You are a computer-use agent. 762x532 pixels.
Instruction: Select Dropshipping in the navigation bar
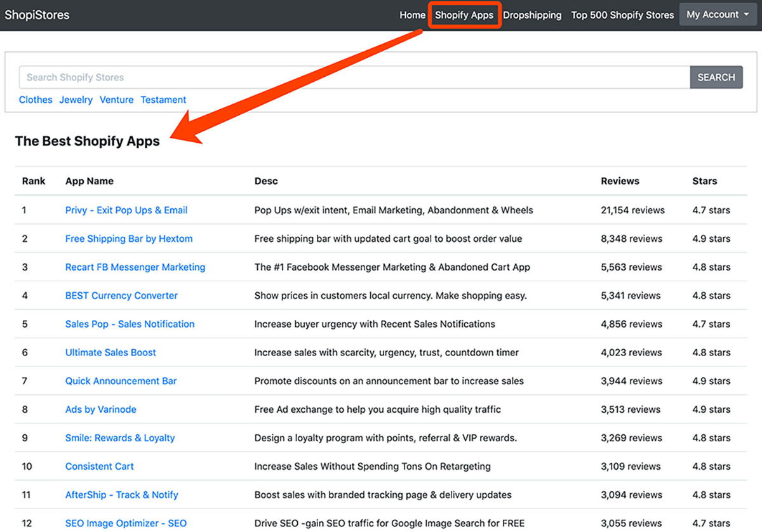tap(532, 15)
